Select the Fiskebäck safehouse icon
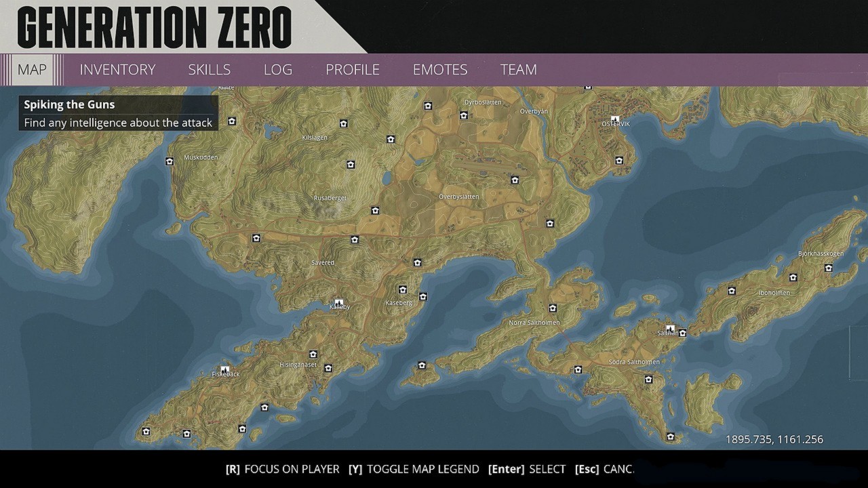 [224, 370]
